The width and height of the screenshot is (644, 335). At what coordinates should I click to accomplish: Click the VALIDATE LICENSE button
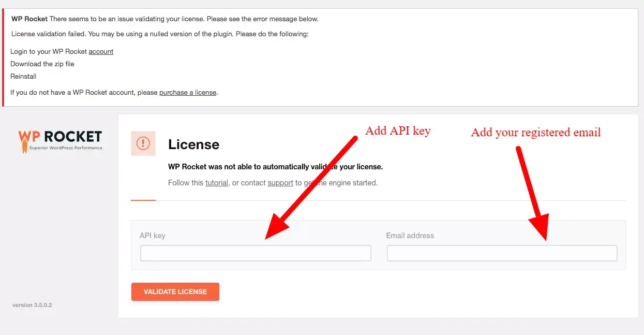coord(175,292)
